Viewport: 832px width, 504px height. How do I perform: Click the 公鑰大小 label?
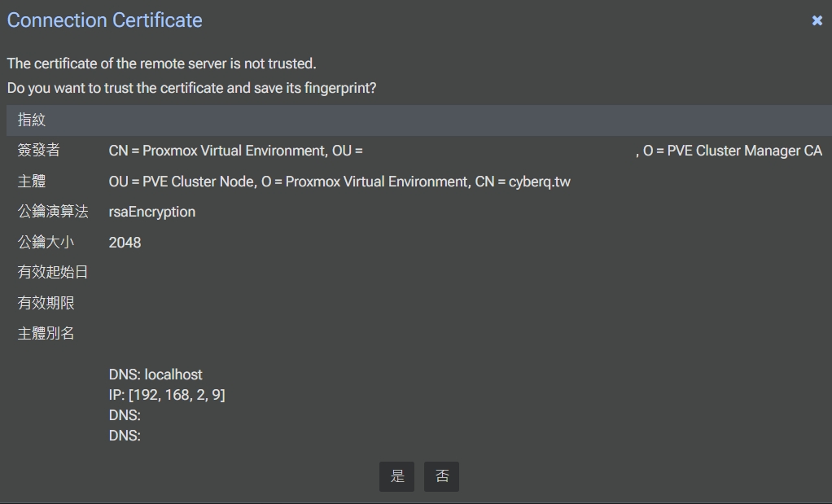(x=46, y=243)
